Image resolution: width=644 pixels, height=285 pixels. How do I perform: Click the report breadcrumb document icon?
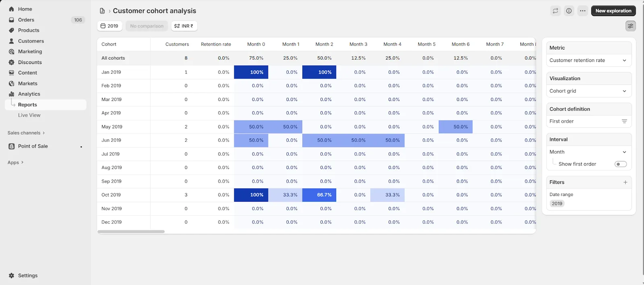pos(102,11)
